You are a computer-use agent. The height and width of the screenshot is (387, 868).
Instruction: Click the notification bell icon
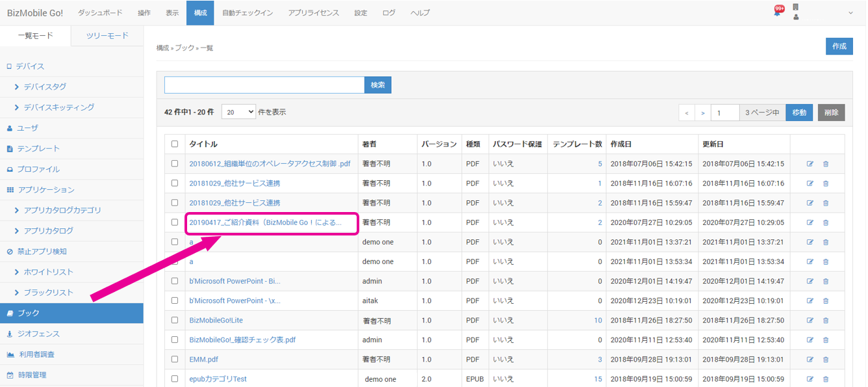tap(777, 12)
